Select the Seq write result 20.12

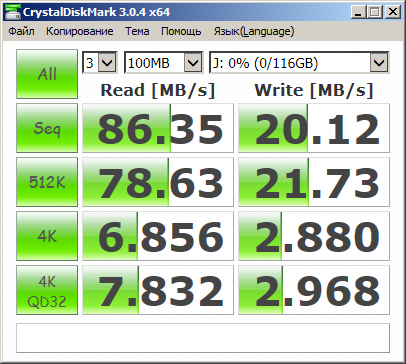click(x=314, y=128)
